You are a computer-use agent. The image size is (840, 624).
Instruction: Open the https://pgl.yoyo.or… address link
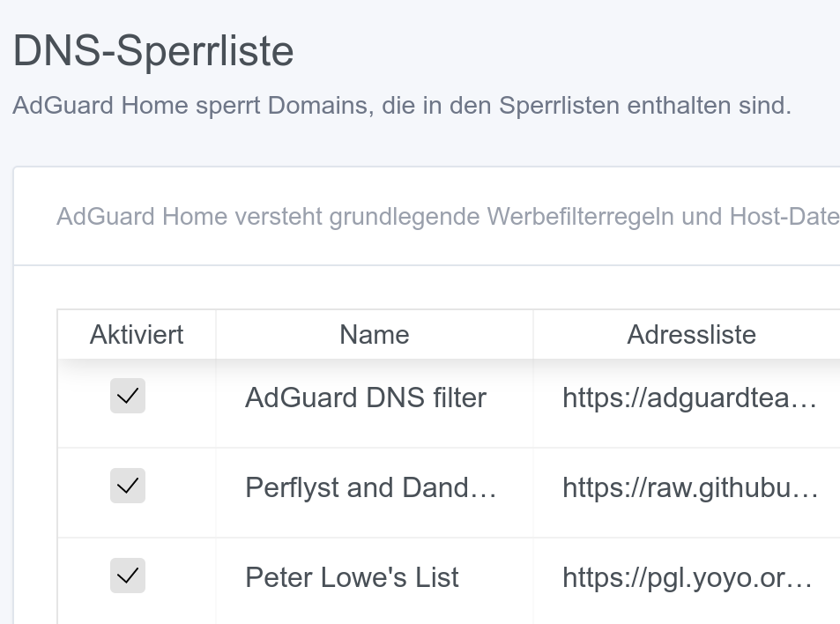tap(688, 578)
